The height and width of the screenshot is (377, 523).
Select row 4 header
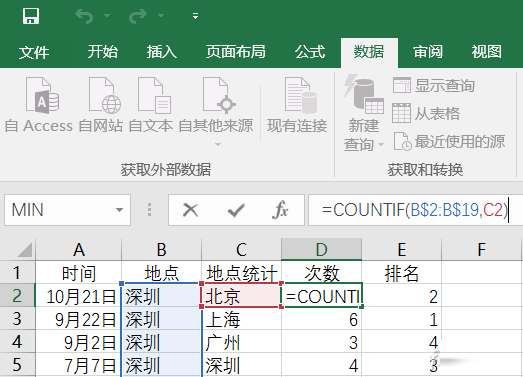17,341
